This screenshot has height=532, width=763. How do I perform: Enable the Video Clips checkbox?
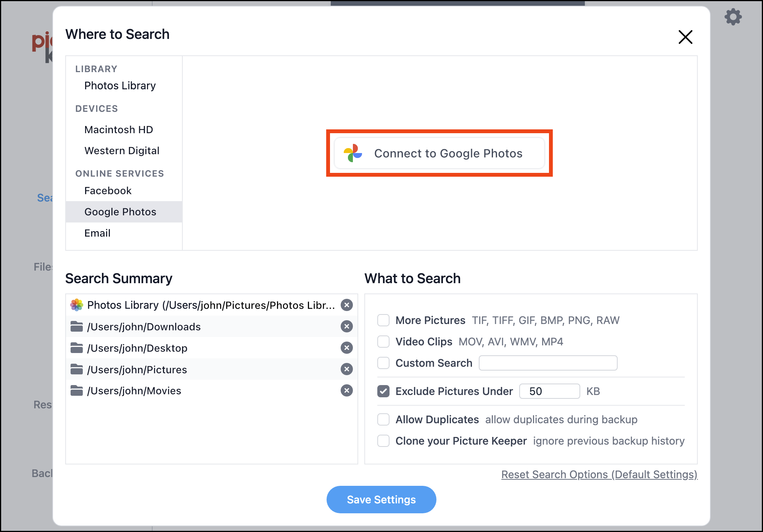click(383, 342)
